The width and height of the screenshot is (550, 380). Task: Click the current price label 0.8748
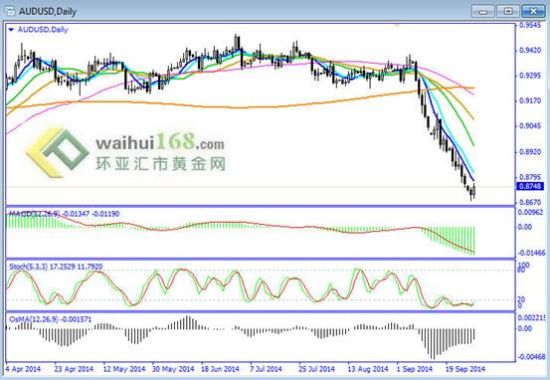pyautogui.click(x=530, y=186)
